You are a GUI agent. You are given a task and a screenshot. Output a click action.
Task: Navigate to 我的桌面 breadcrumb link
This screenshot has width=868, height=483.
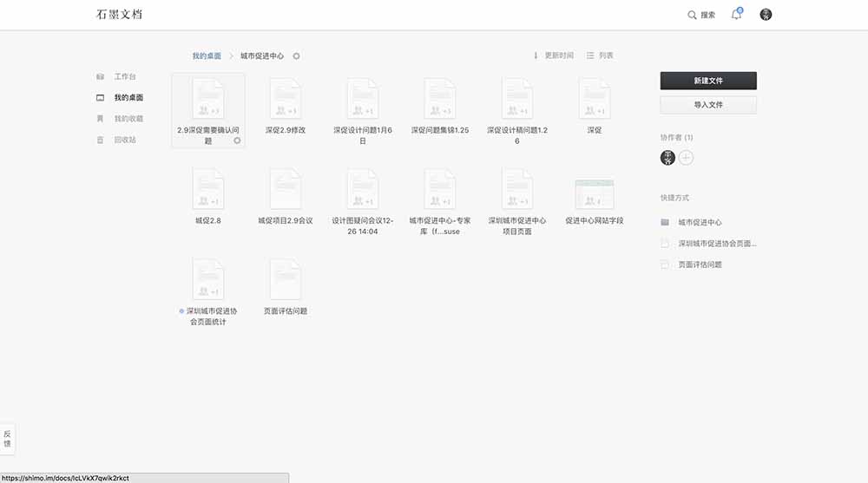207,55
